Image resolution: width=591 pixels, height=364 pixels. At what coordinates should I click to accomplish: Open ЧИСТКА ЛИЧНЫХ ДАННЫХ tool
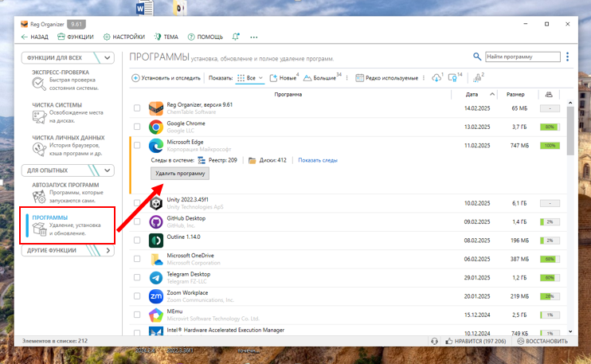[x=68, y=146]
